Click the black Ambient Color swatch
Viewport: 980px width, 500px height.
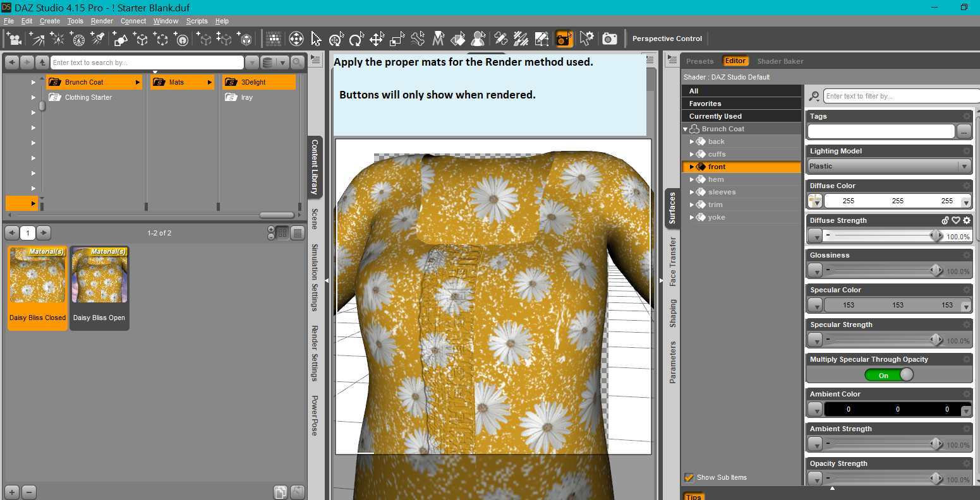(897, 409)
